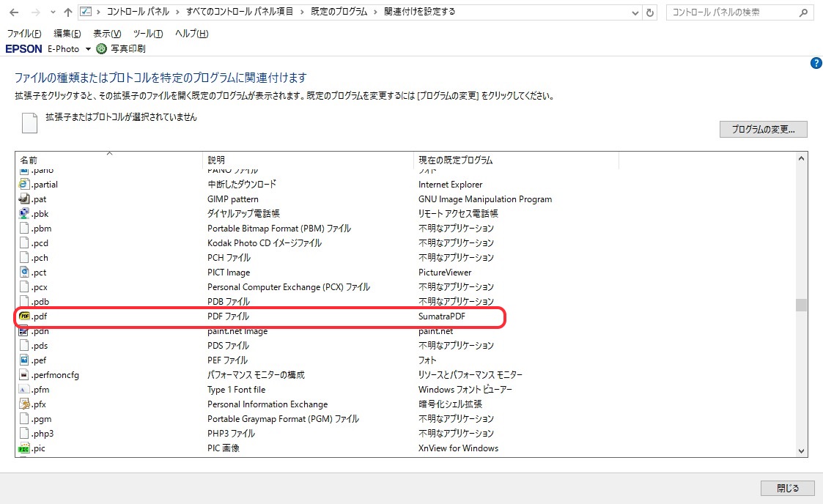Image resolution: width=823 pixels, height=504 pixels.
Task: Click the .pic XnView file icon
Action: [24, 448]
